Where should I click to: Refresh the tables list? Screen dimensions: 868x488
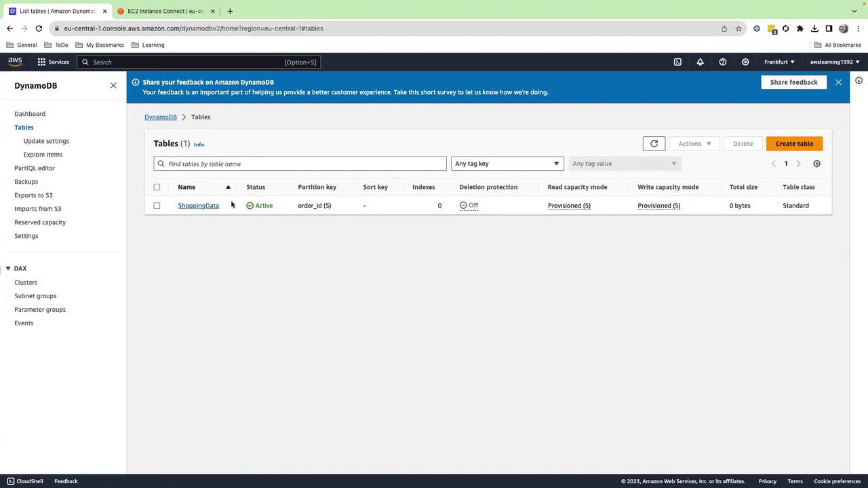pos(654,144)
